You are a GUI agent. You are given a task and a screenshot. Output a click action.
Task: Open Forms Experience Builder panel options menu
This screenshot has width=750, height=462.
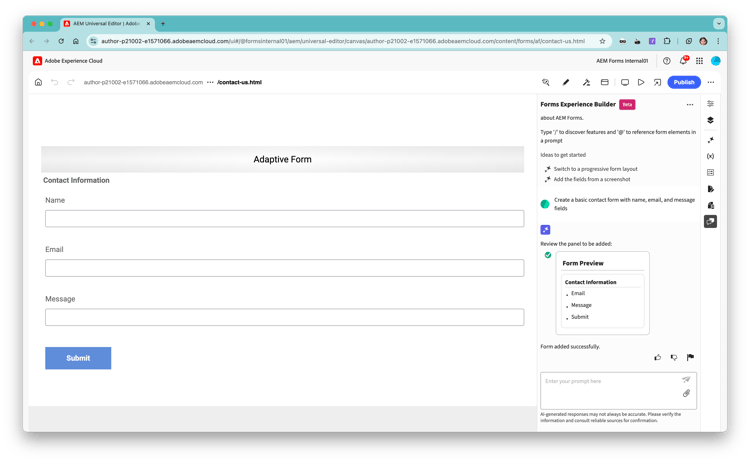click(690, 104)
